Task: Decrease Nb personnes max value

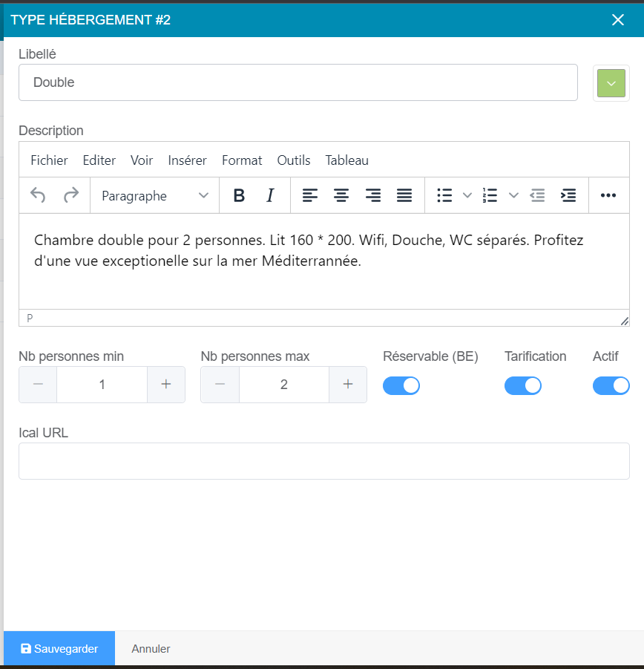Action: [220, 385]
